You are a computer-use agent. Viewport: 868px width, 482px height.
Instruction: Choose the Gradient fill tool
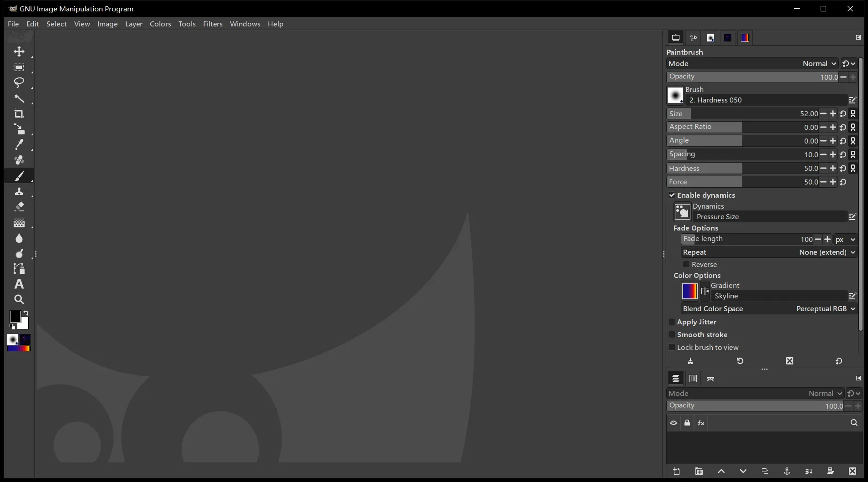[x=19, y=223]
